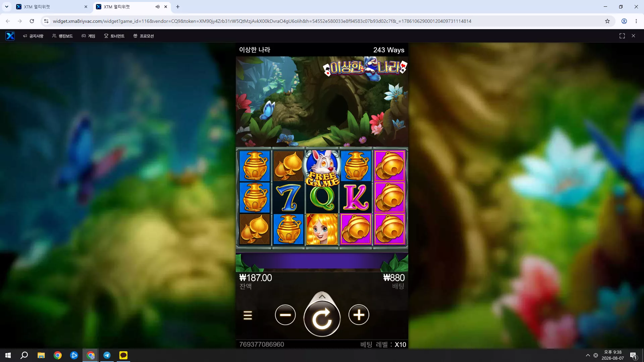Click the pink K symbol

coord(356,198)
